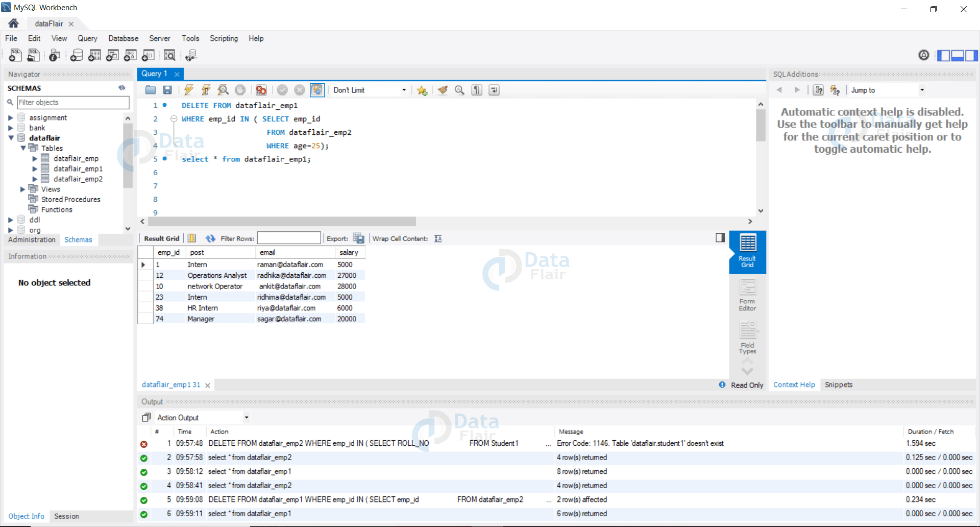Screen dimensions: 980x527
Task: Click the Filter objects search field
Action: click(73, 102)
